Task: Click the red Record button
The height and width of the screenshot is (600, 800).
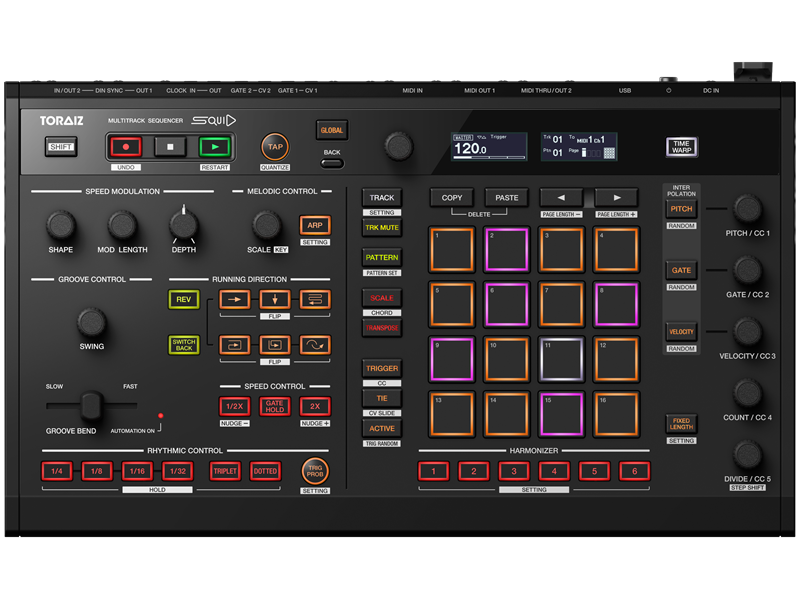Action: [126, 147]
